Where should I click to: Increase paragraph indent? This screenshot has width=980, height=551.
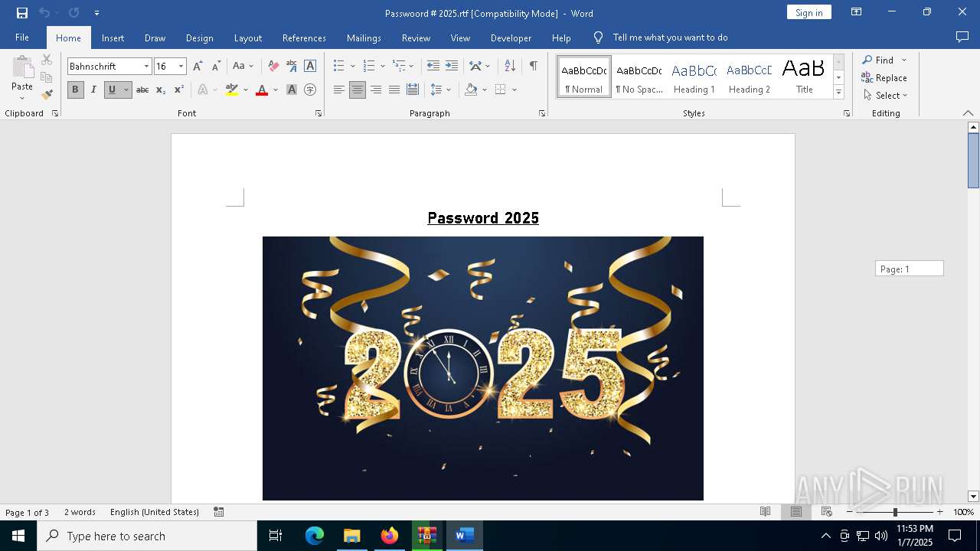[452, 66]
